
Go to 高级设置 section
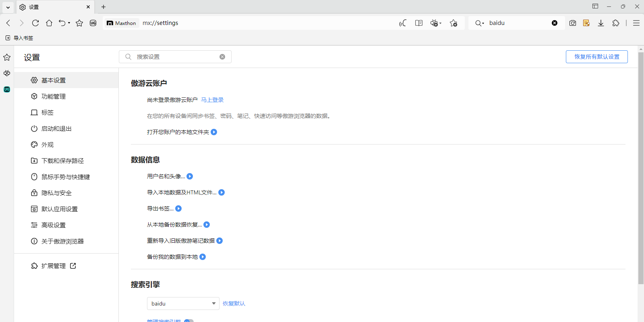[x=53, y=225]
